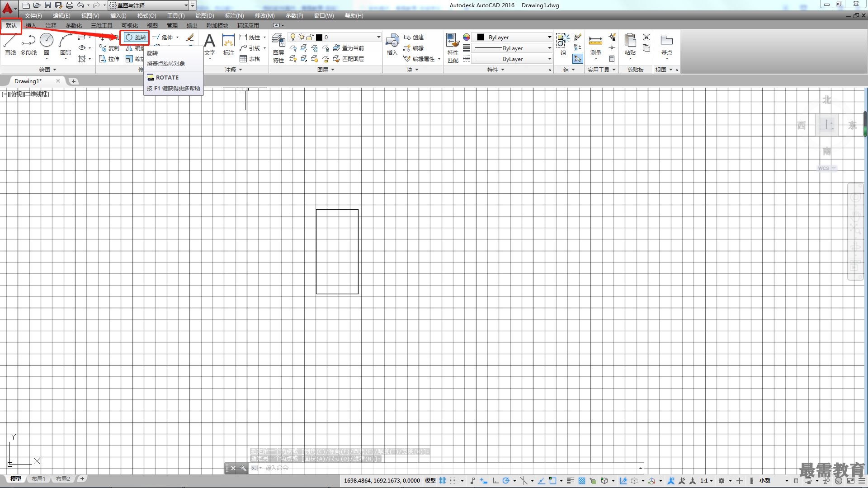Expand the 图层 panel
The height and width of the screenshot is (488, 868).
click(326, 70)
